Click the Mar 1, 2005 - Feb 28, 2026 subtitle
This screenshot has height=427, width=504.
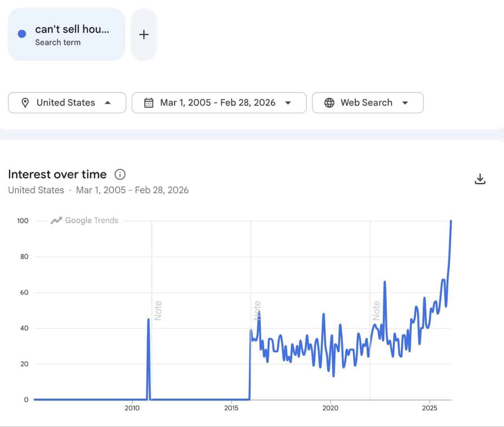coord(132,190)
